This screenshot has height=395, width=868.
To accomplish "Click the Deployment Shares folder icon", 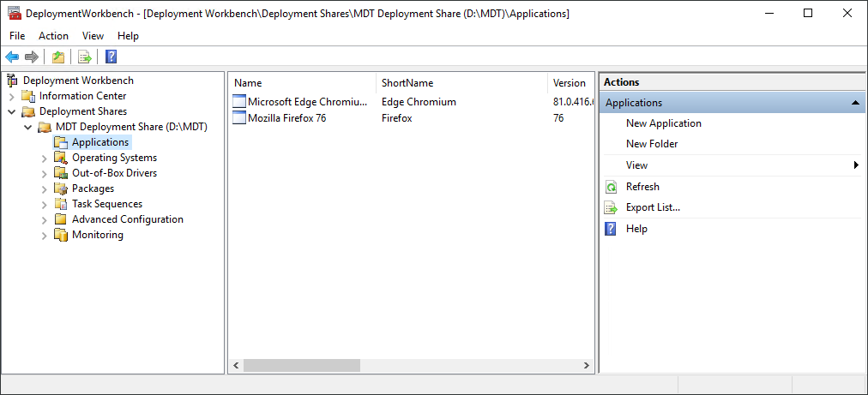I will (28, 111).
